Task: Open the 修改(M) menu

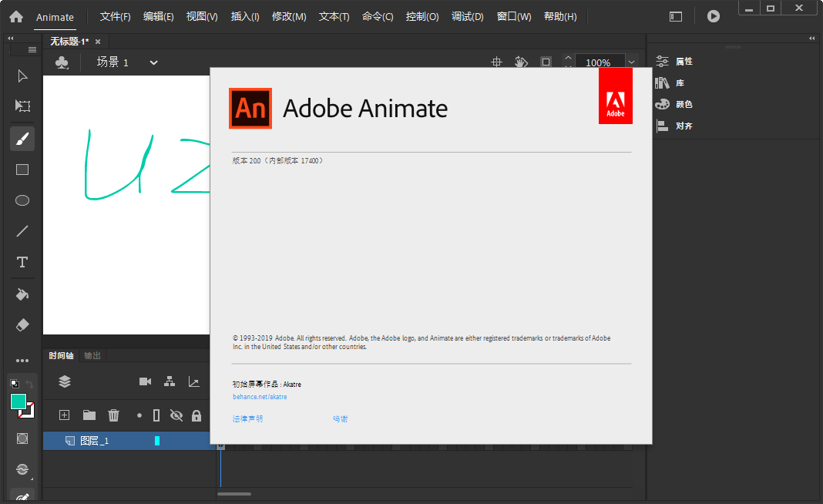Action: point(289,16)
